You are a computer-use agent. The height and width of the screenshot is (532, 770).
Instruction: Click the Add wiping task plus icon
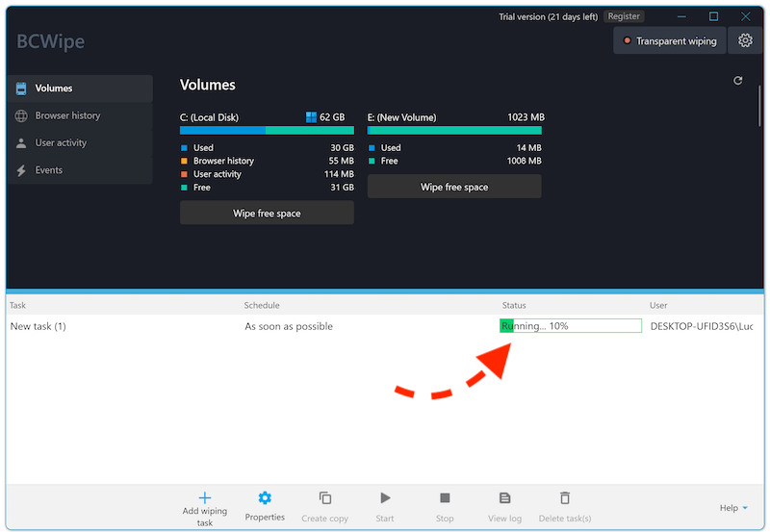(204, 498)
